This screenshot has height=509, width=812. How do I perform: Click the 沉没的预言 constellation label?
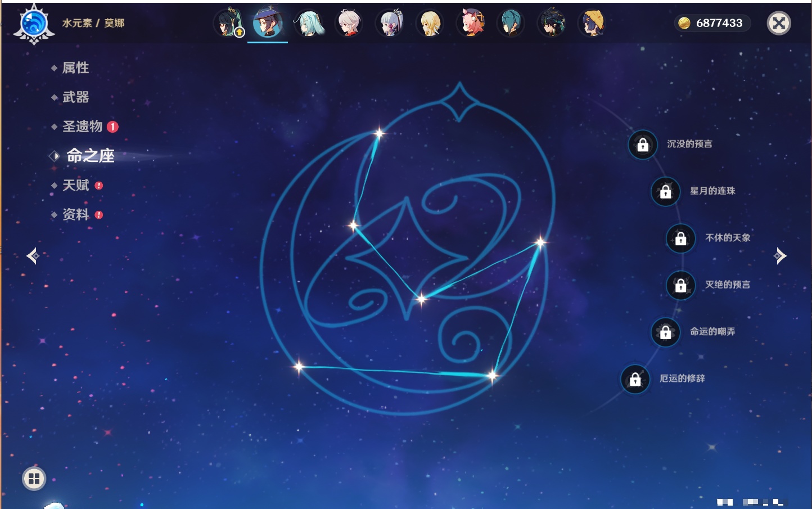coord(689,144)
